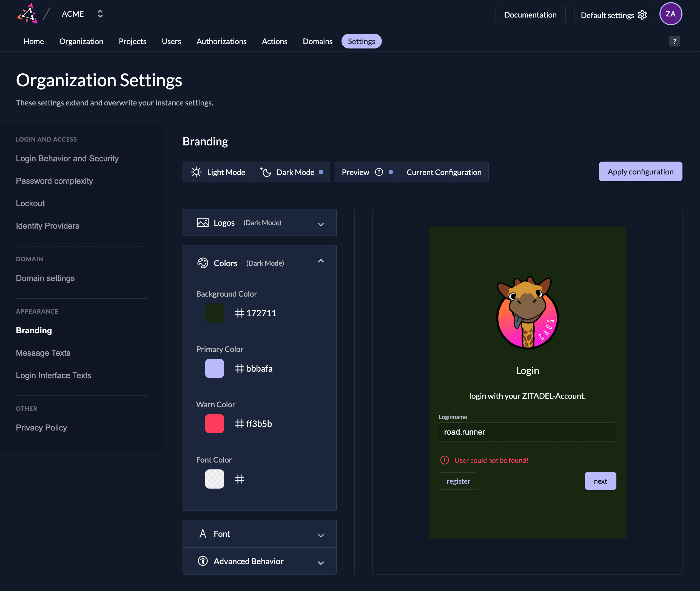The image size is (700, 591).
Task: Expand the Logos section
Action: coord(260,222)
